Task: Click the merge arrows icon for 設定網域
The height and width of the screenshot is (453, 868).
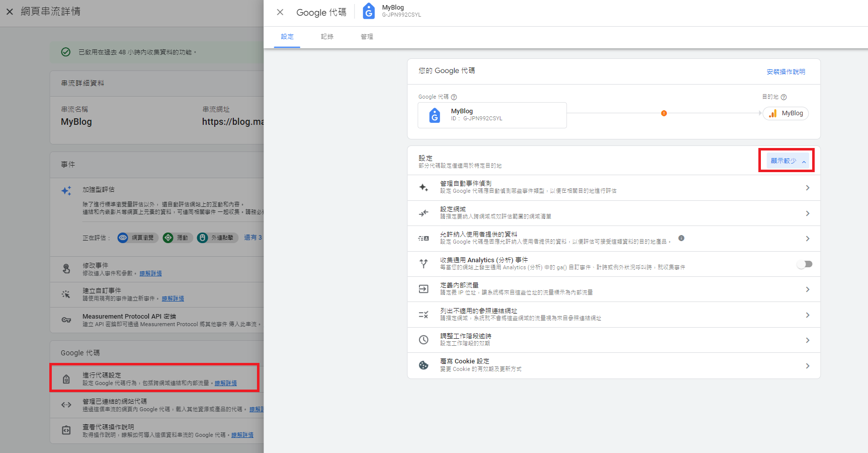Action: pyautogui.click(x=423, y=213)
